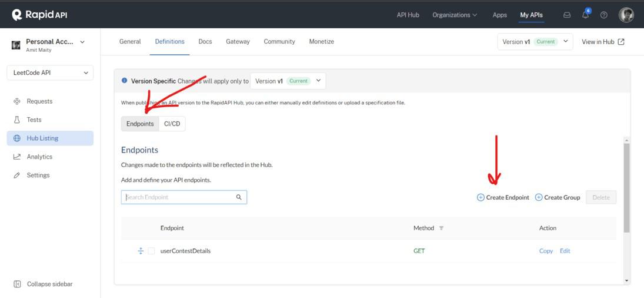Click the Create Endpoint plus icon
The image size is (644, 298).
coord(481,197)
